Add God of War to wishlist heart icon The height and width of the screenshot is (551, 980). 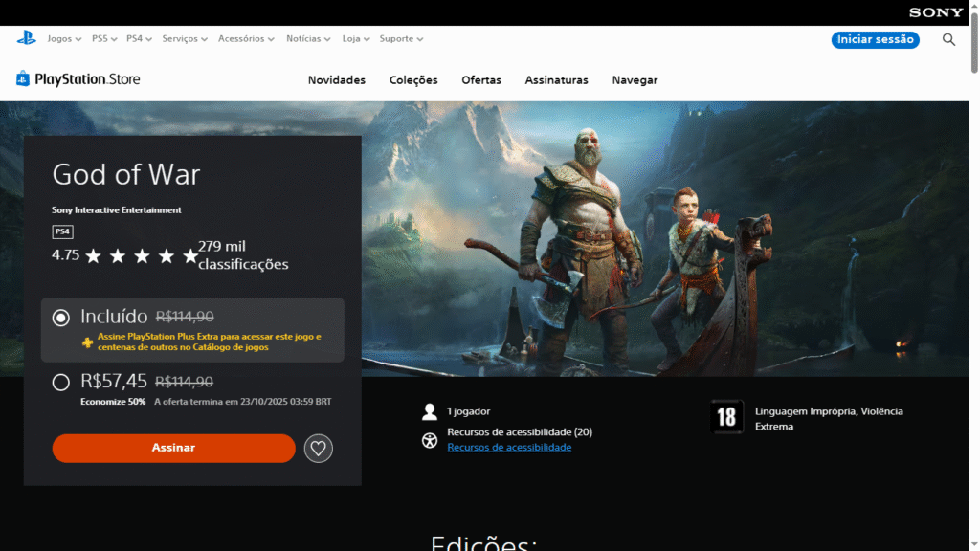319,448
